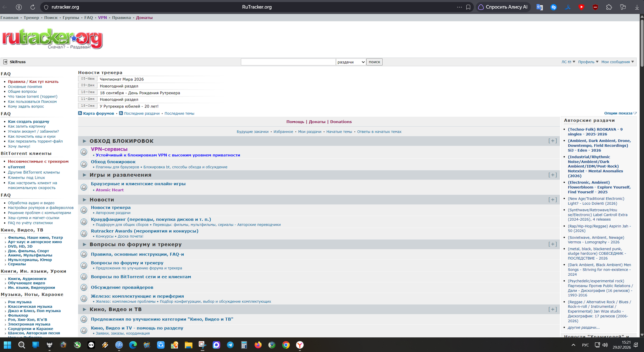Open the ЛС messages dropdown

pyautogui.click(x=568, y=62)
